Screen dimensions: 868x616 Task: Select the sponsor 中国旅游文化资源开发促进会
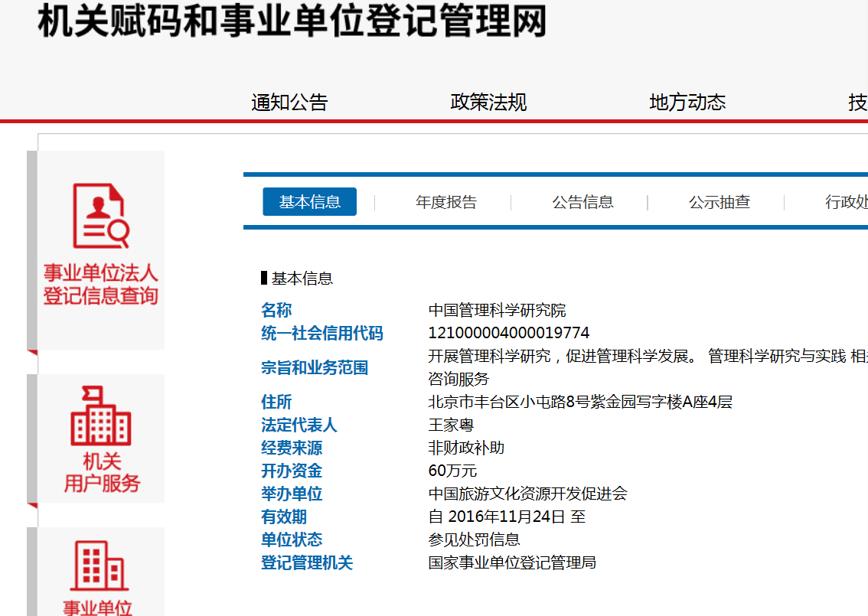(x=527, y=494)
